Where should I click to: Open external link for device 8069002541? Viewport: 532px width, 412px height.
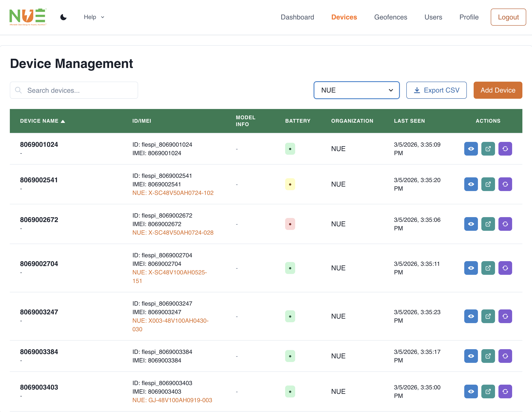(x=488, y=184)
